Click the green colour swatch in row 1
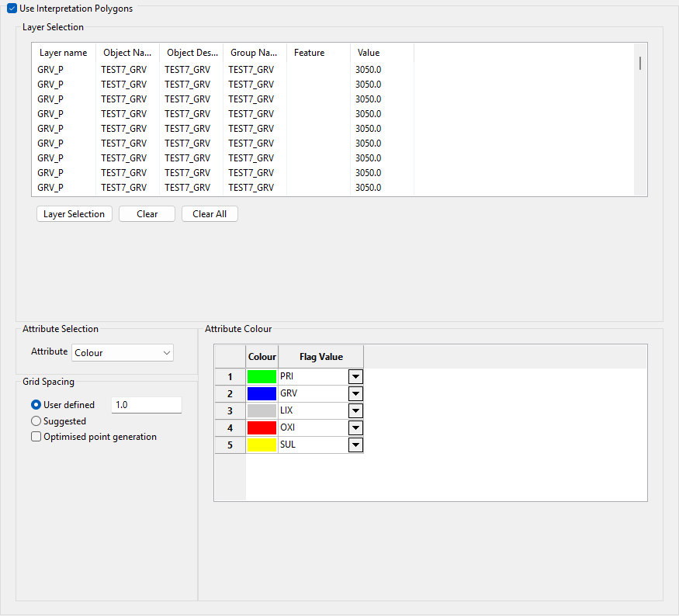This screenshot has height=616, width=679. coord(262,377)
